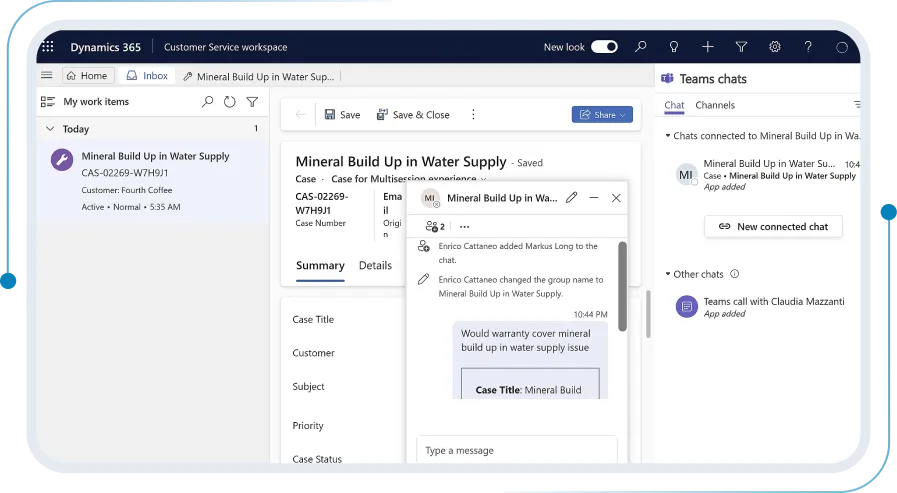The image size is (897, 493).
Task: Toggle the New look switch
Action: (604, 47)
